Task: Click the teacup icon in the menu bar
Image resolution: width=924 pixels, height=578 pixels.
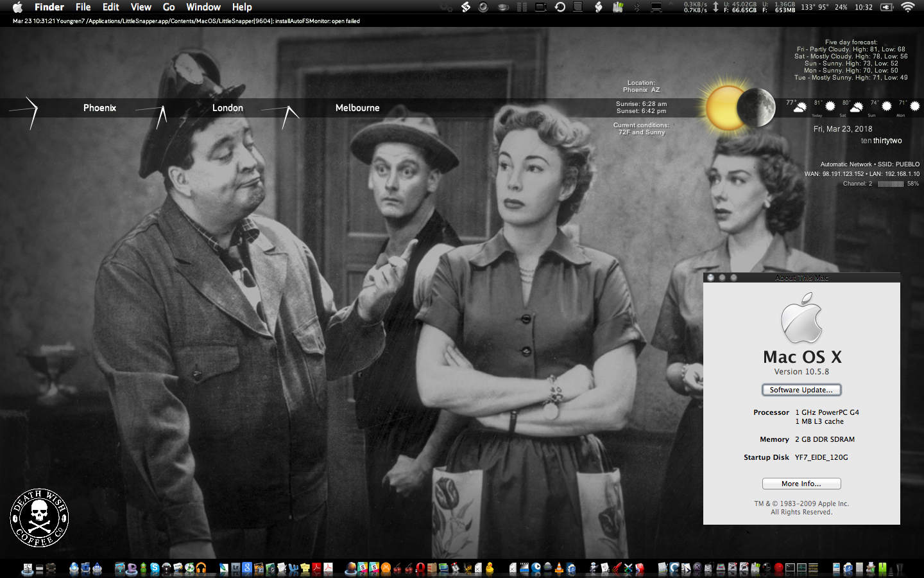Action: click(503, 7)
